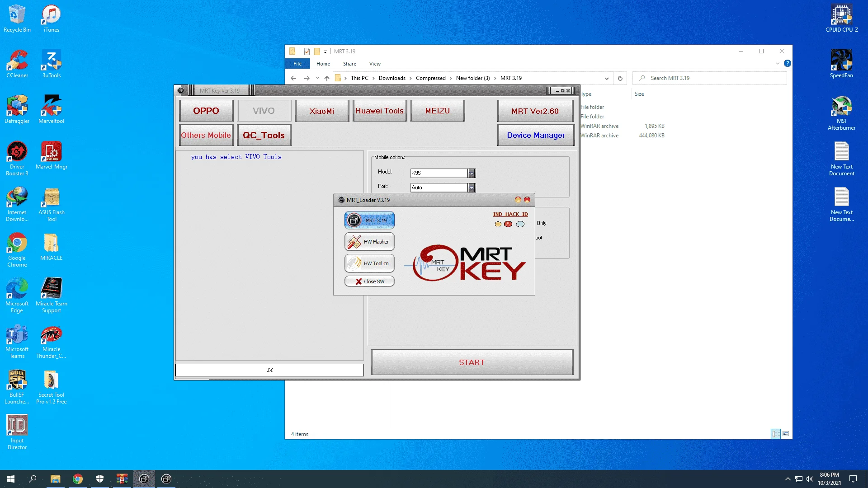Show hidden system tray icons

(x=788, y=479)
